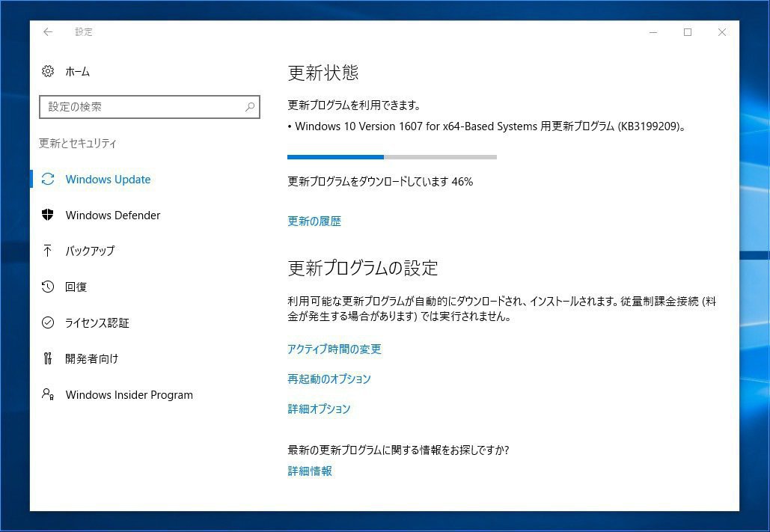Open Windows Defender settings page
770x532 pixels.
point(113,215)
